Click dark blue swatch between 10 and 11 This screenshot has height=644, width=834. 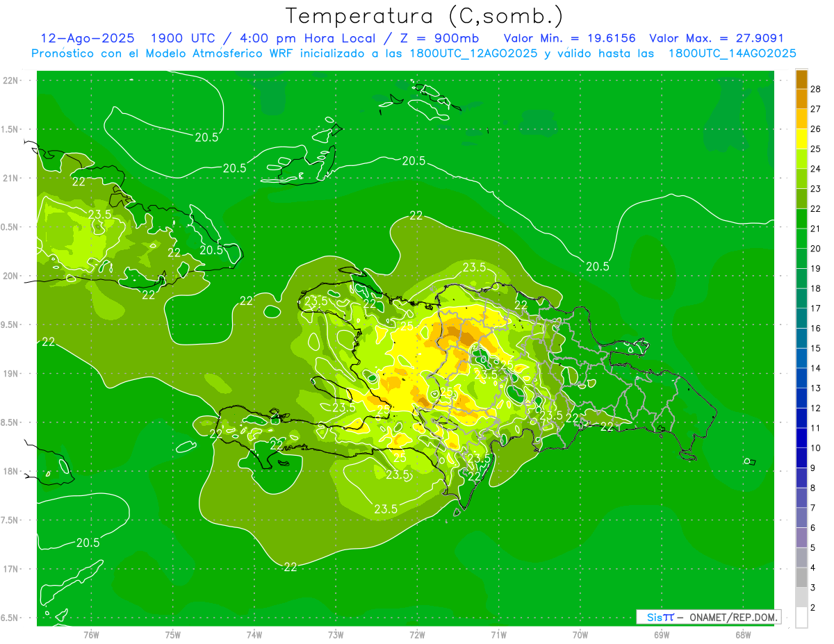click(x=801, y=438)
